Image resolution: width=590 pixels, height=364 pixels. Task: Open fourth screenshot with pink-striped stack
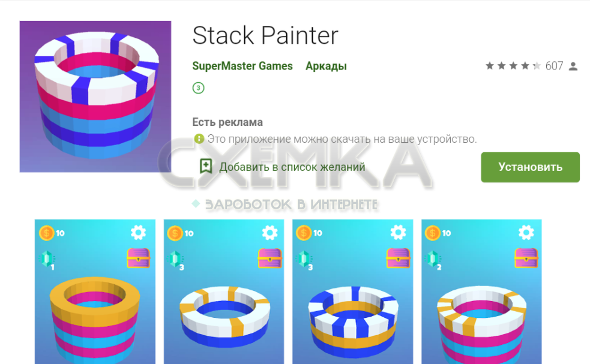[x=481, y=291]
